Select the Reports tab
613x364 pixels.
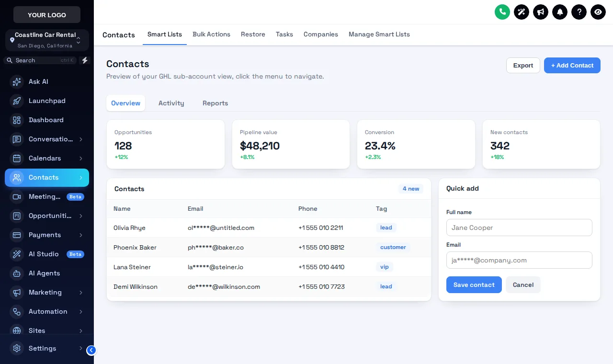pyautogui.click(x=215, y=103)
